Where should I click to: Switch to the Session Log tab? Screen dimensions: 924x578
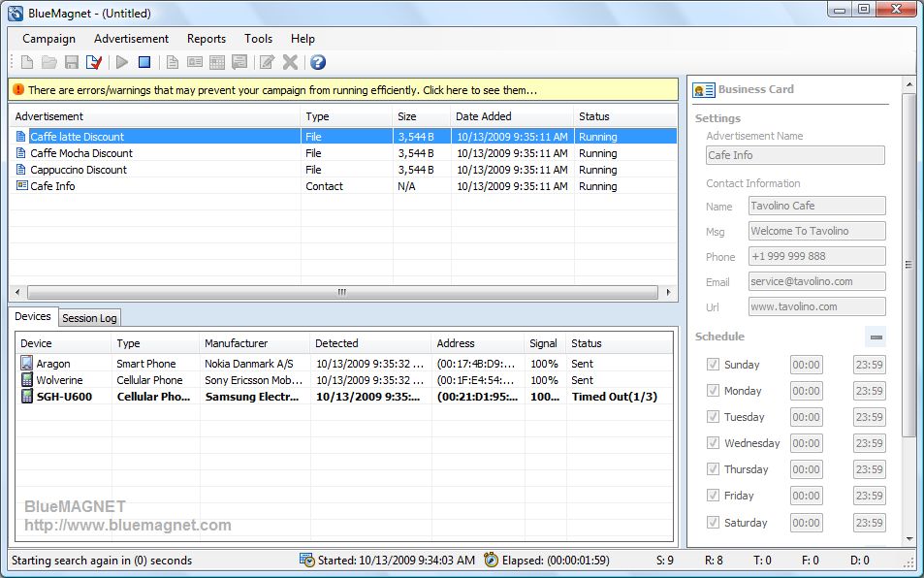click(x=89, y=318)
